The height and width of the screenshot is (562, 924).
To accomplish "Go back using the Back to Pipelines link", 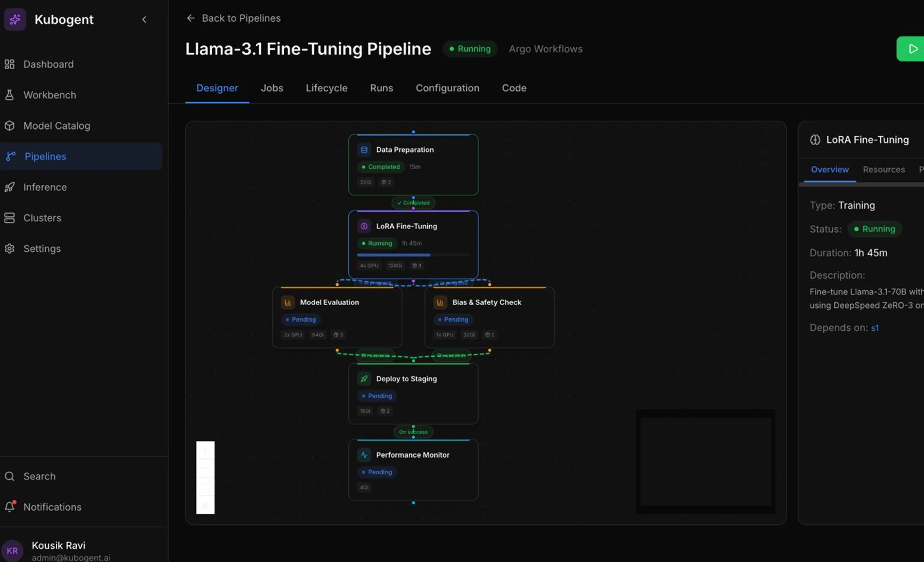I will (x=234, y=18).
